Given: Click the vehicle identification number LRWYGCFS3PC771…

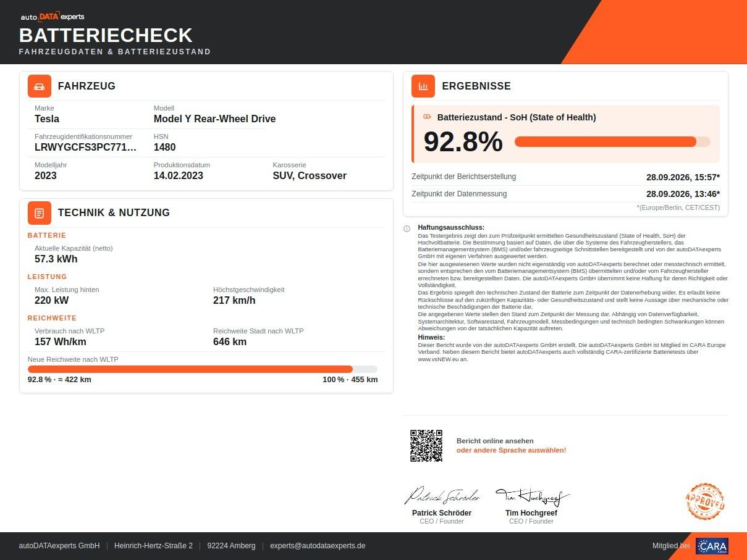Looking at the screenshot, I should pyautogui.click(x=86, y=147).
